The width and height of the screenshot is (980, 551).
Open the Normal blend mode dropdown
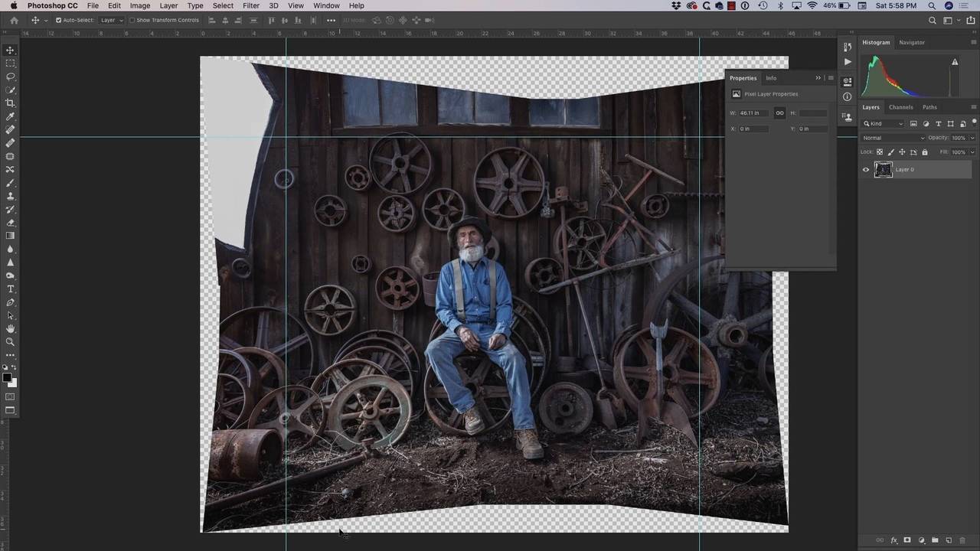coord(893,138)
